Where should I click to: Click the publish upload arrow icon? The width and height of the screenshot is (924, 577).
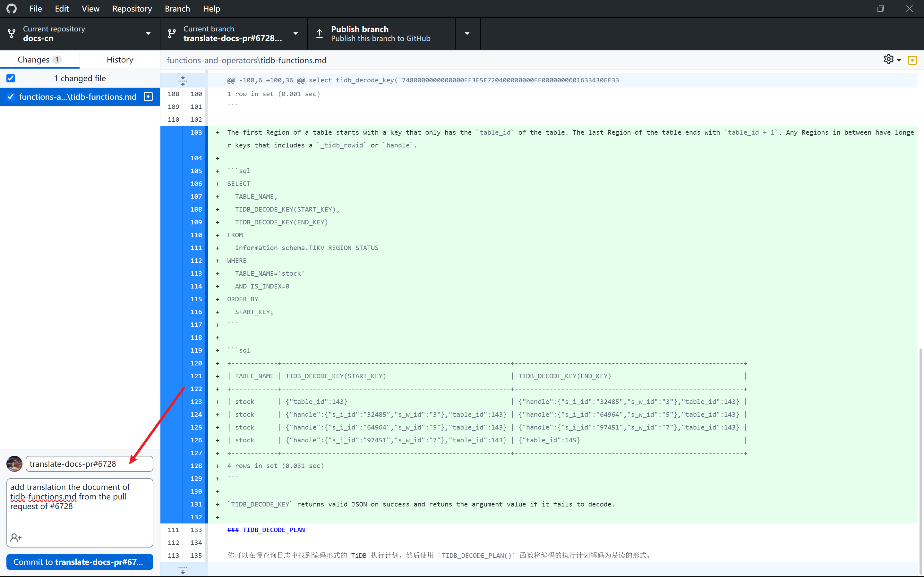[320, 34]
